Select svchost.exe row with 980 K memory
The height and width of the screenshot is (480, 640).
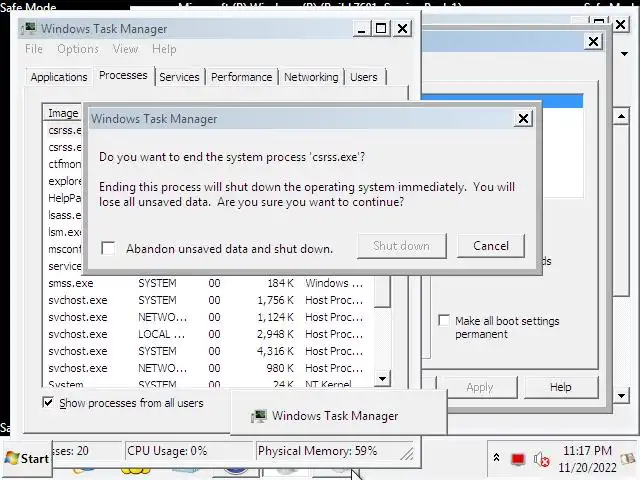click(207, 368)
